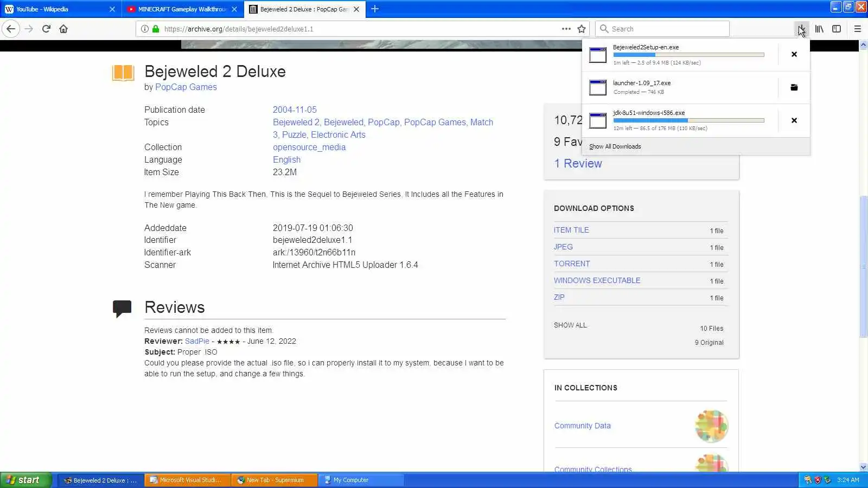The image size is (868, 488).
Task: Go back to the previous page
Action: [11, 29]
